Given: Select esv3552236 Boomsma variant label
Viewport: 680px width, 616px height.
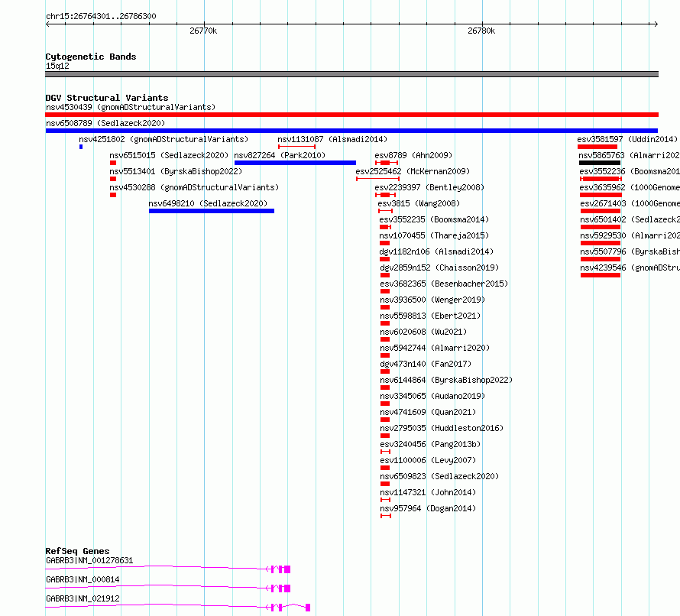Looking at the screenshot, I should pyautogui.click(x=630, y=171).
